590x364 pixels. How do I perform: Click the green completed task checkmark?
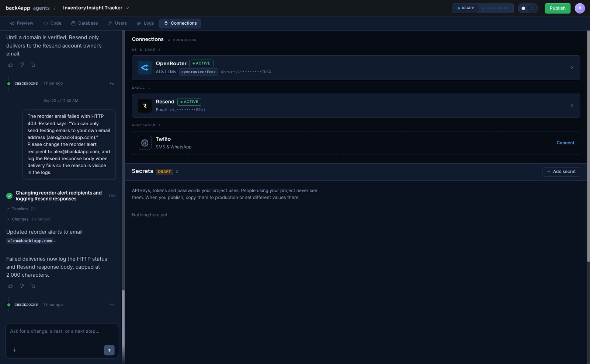(x=9, y=196)
